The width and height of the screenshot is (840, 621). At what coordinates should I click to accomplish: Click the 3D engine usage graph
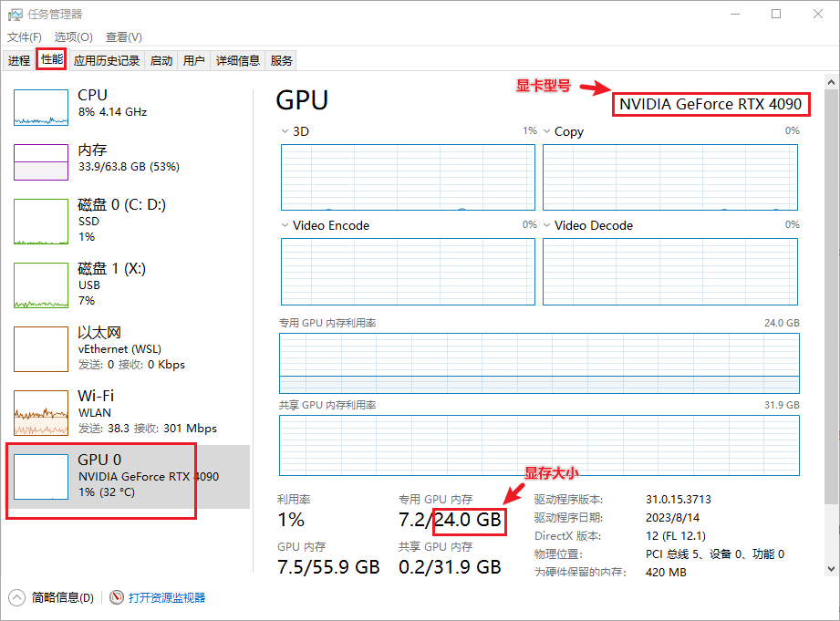point(408,177)
